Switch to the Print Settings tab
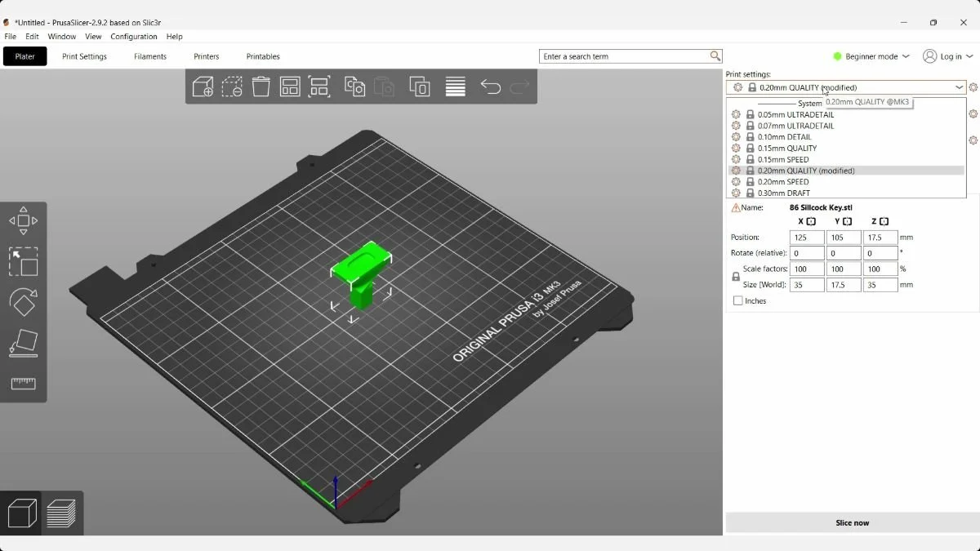The height and width of the screenshot is (551, 980). coord(85,56)
